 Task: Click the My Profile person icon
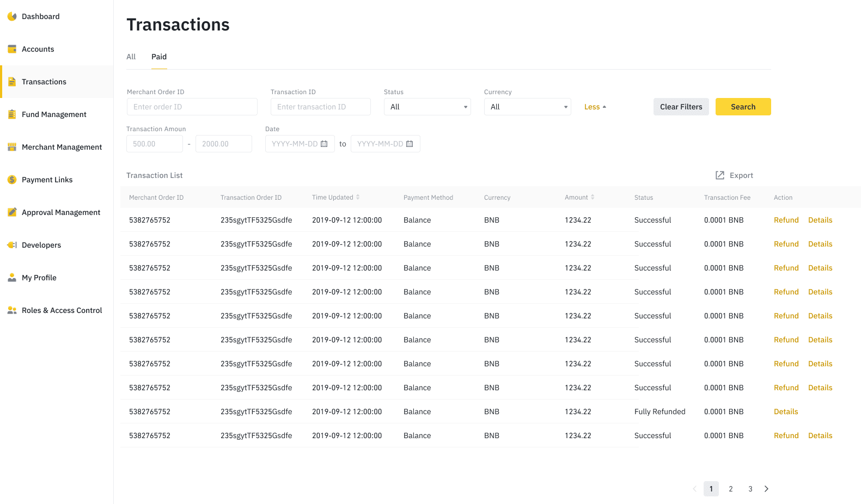pos(12,278)
